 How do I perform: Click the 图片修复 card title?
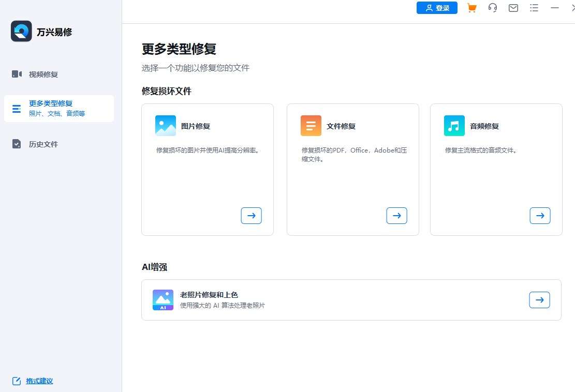coord(196,126)
